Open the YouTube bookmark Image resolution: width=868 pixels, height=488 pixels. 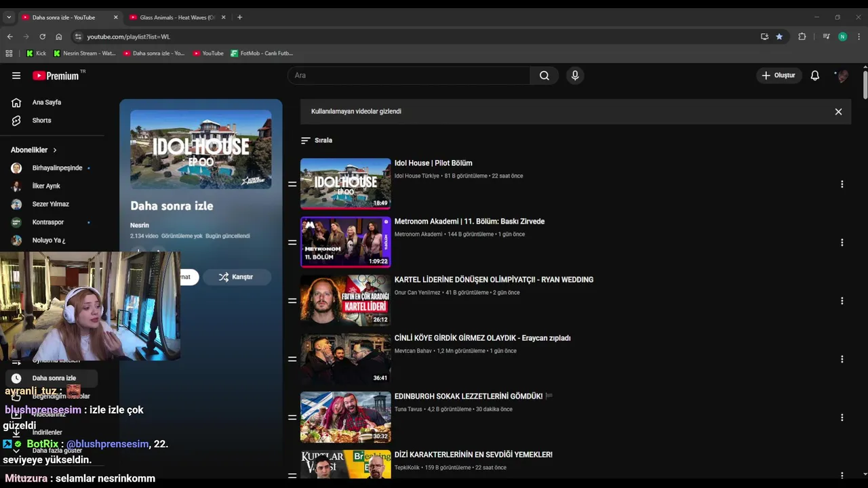208,53
